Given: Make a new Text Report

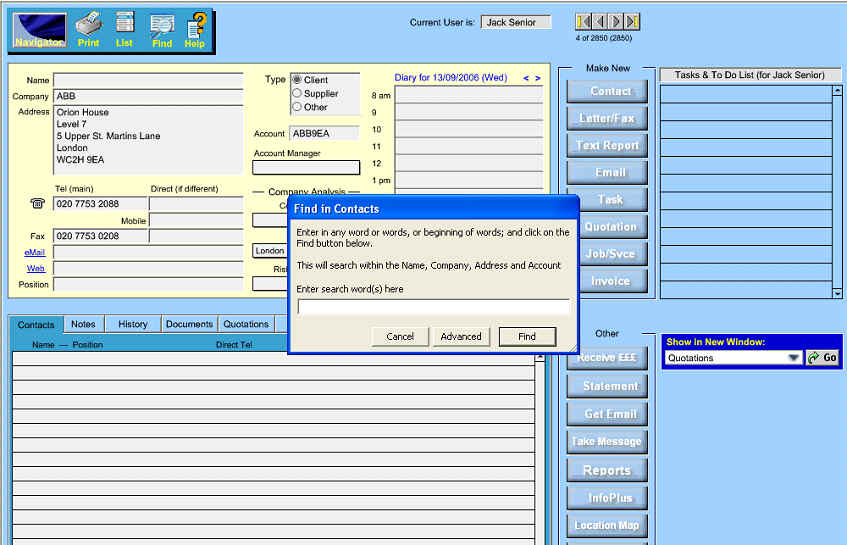Looking at the screenshot, I should click(607, 145).
